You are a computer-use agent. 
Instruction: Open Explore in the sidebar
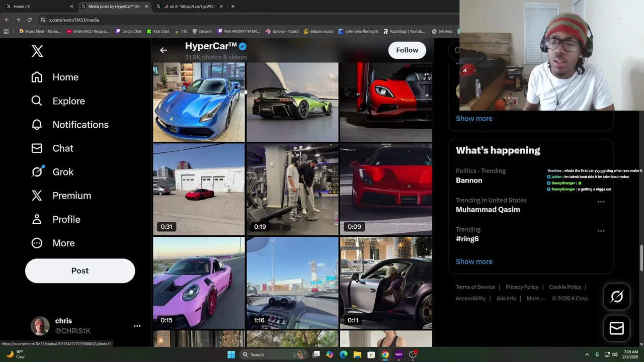(58, 101)
